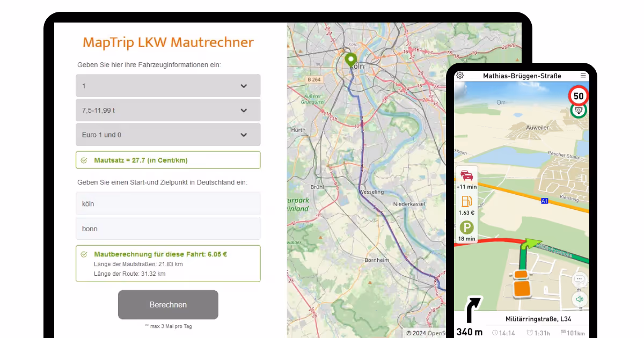Tap the 14:14 arrival time display
The image size is (644, 338).
pyautogui.click(x=504, y=333)
